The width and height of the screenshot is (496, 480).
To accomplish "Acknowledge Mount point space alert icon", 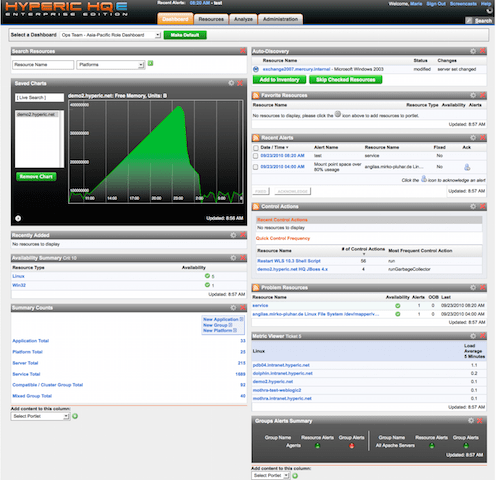I will [x=467, y=167].
